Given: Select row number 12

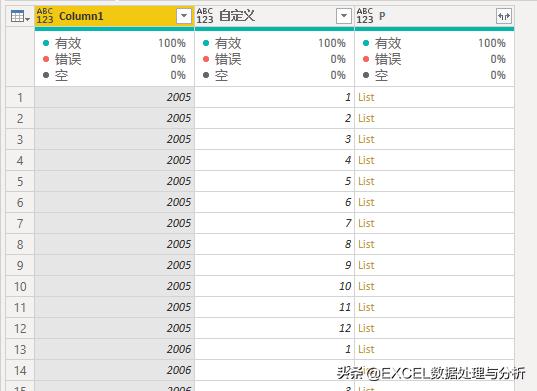Looking at the screenshot, I should tap(20, 328).
